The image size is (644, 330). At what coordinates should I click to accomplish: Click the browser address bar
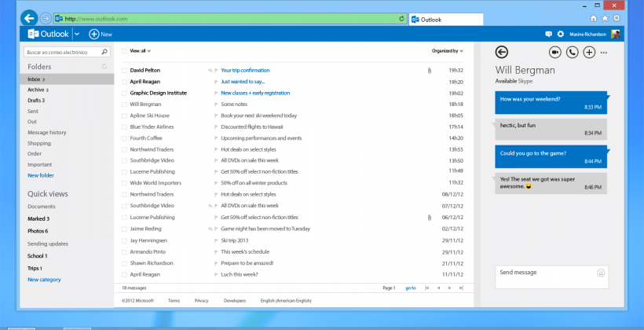[x=230, y=19]
